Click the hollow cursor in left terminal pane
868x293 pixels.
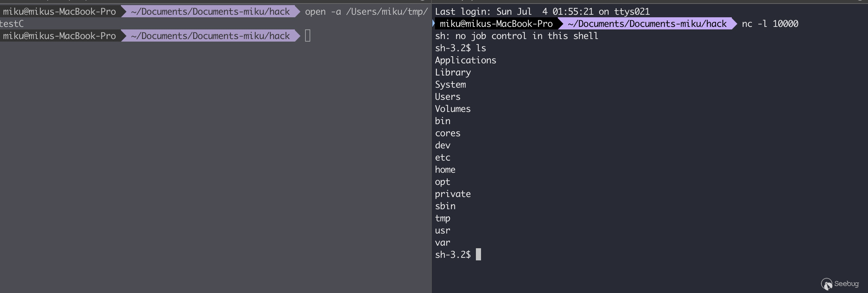coord(308,36)
